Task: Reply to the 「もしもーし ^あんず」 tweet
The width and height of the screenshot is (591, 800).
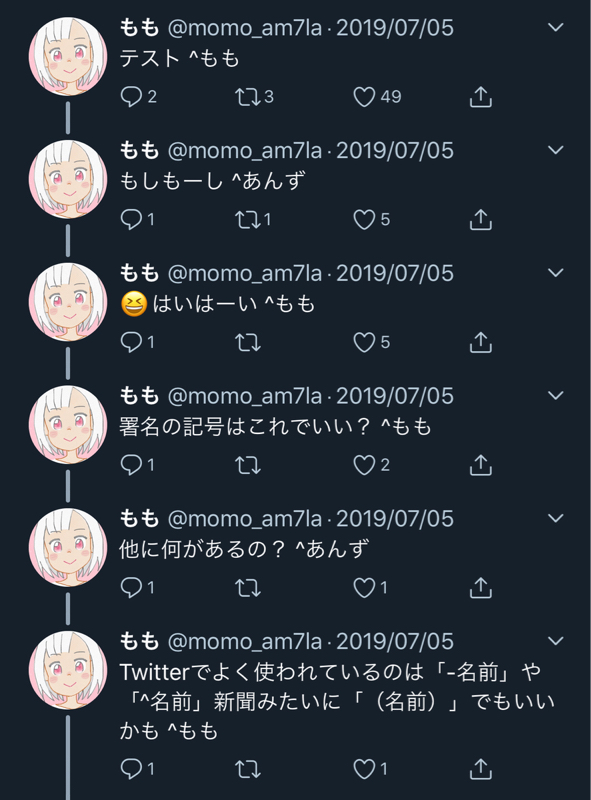Action: click(x=131, y=220)
